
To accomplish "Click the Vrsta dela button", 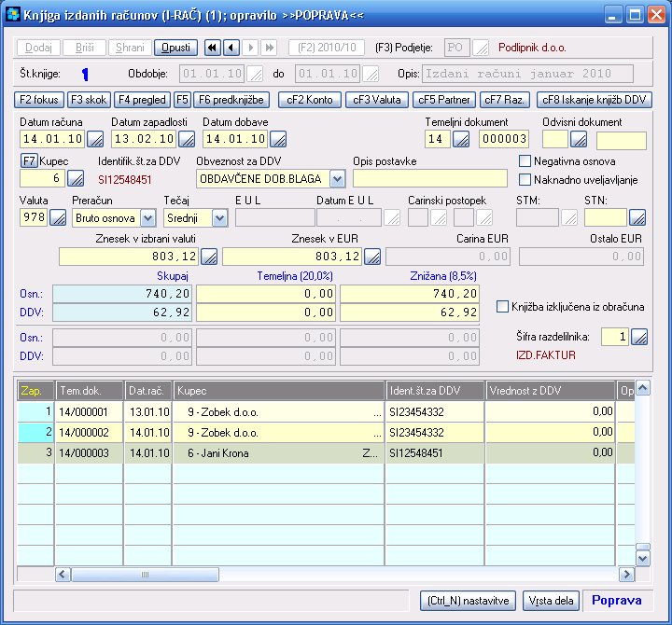I will [x=551, y=600].
